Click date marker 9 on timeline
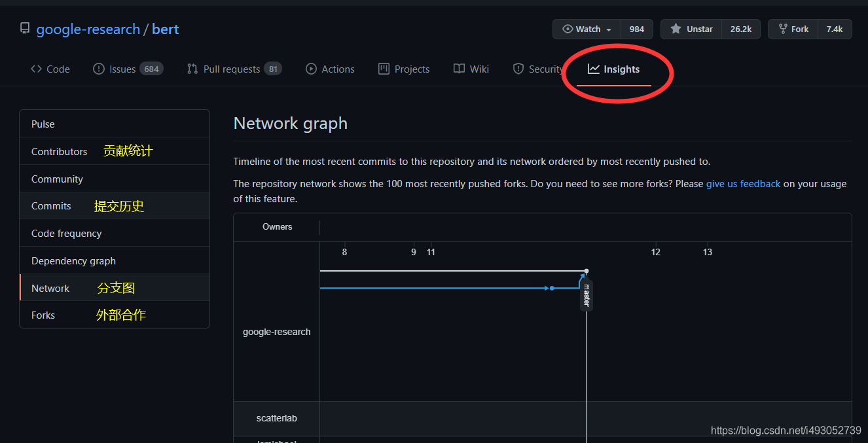This screenshot has width=868, height=443. click(414, 252)
